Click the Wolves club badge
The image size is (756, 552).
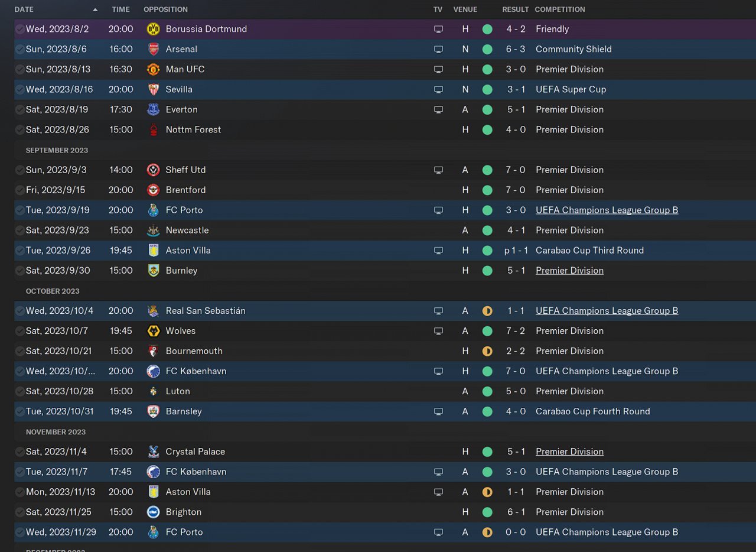pyautogui.click(x=153, y=331)
